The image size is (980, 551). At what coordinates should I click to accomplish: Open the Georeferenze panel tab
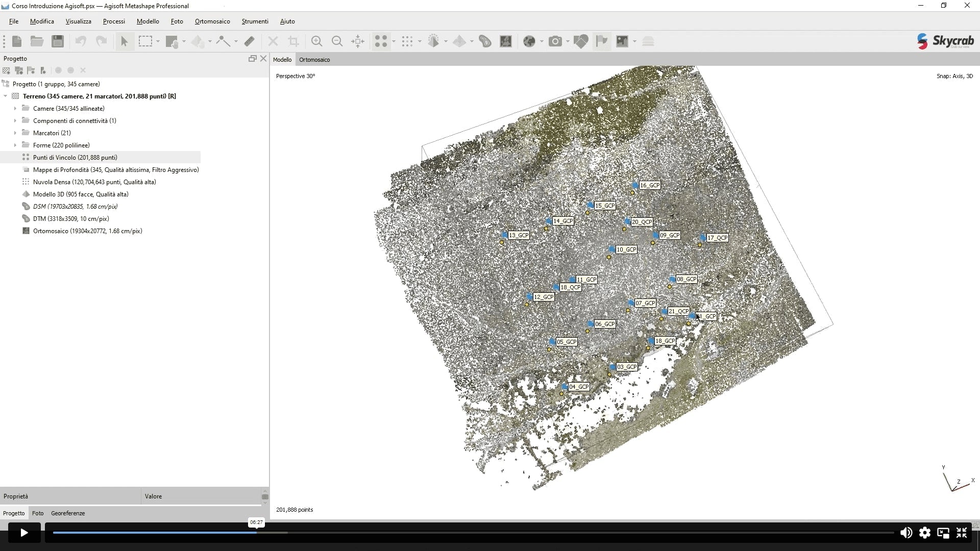click(68, 513)
